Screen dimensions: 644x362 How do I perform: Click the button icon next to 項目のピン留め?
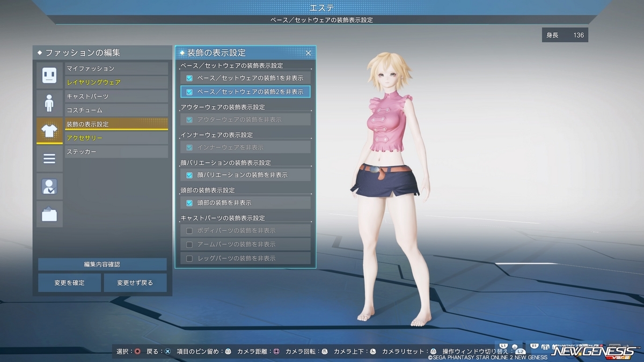coord(228,352)
